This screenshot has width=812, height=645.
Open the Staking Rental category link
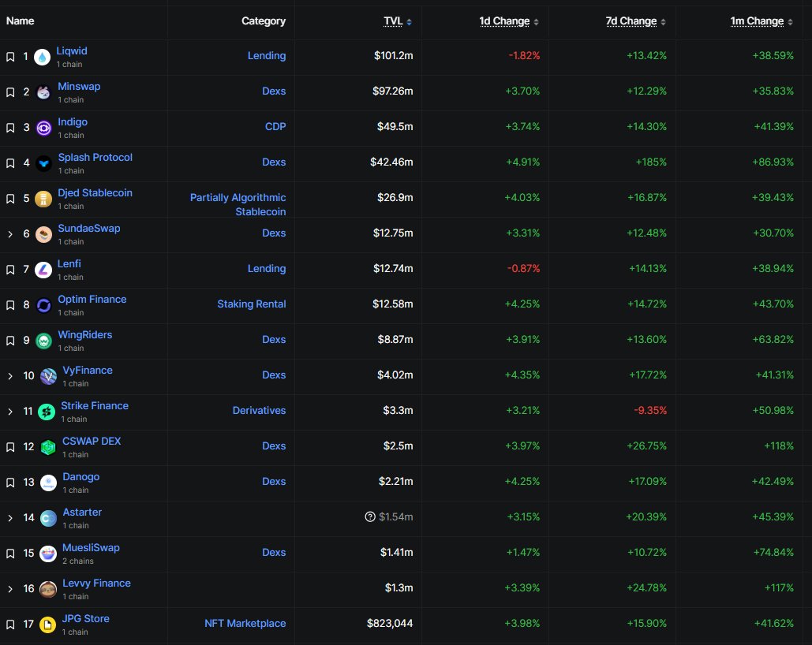pyautogui.click(x=252, y=304)
